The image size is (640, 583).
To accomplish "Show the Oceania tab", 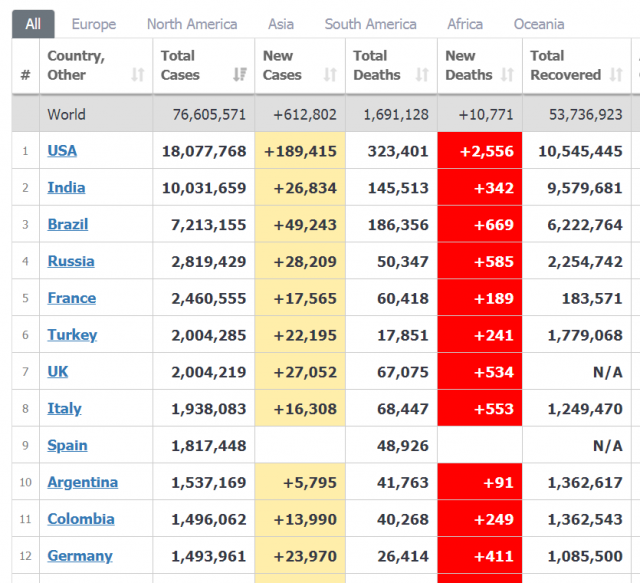I will tap(539, 24).
